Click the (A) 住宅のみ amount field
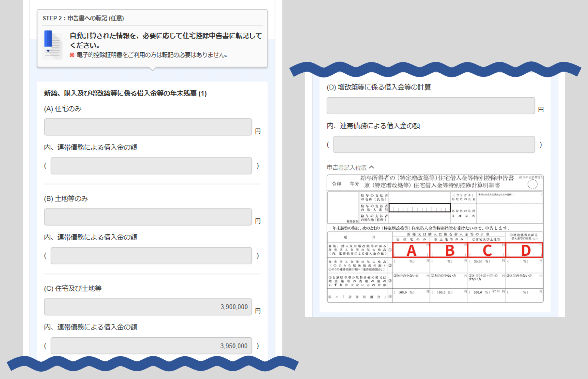This screenshot has height=379, width=588. [148, 127]
